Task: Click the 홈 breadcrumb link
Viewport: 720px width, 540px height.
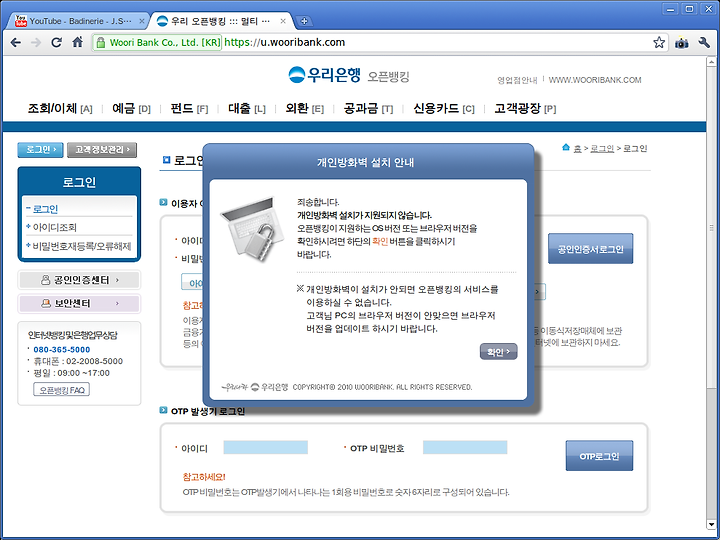Action: tap(577, 148)
